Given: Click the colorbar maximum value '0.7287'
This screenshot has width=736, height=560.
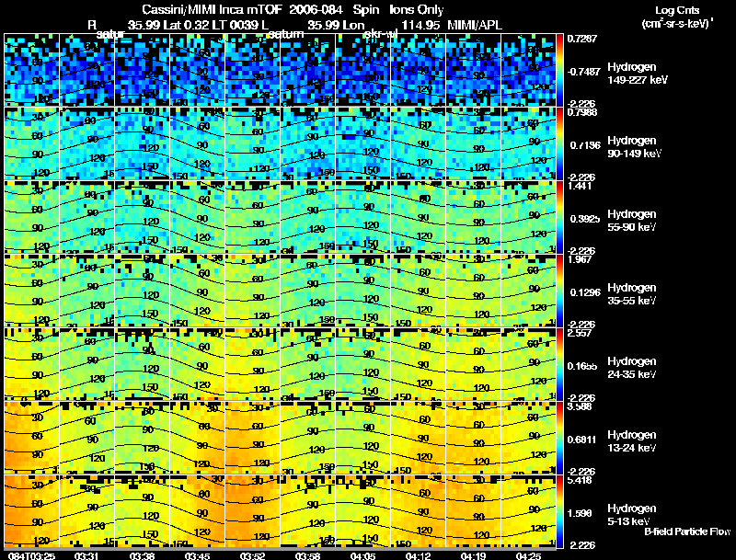Looking at the screenshot, I should pyautogui.click(x=582, y=39).
